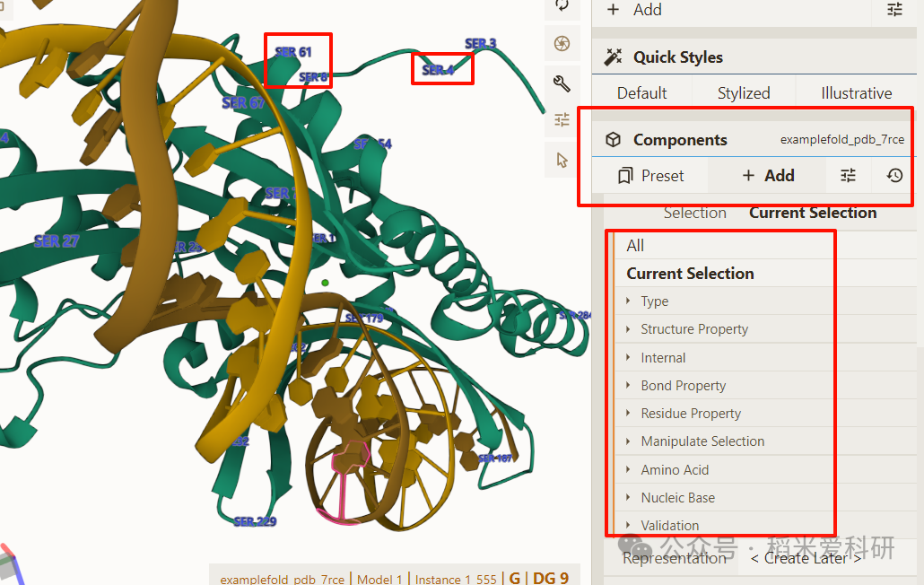Viewport: 924px width, 585px height.
Task: Click the Add component button
Action: (x=768, y=176)
